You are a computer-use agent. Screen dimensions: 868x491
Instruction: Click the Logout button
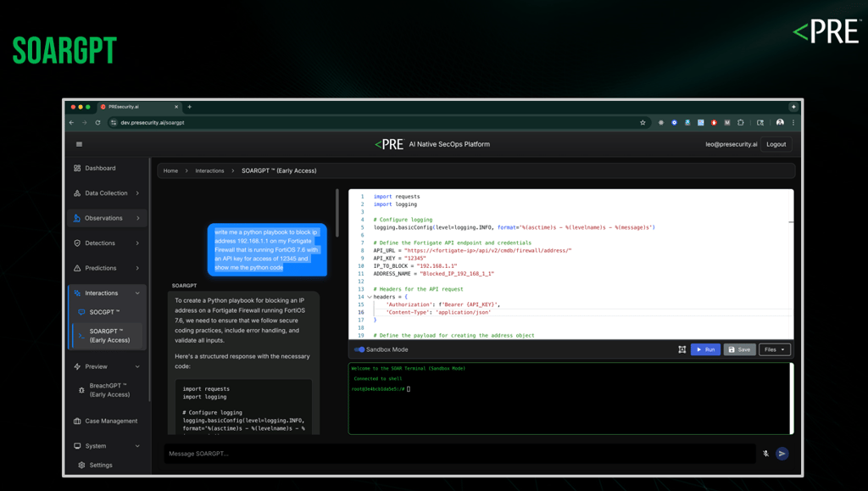pos(776,144)
